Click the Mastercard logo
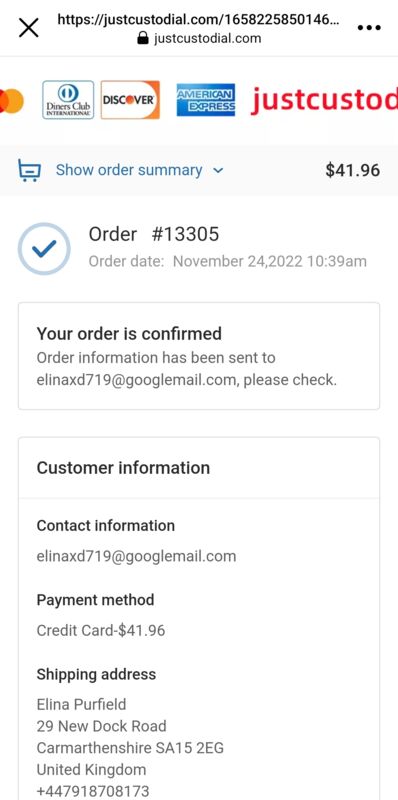The height and width of the screenshot is (800, 398). 11,101
